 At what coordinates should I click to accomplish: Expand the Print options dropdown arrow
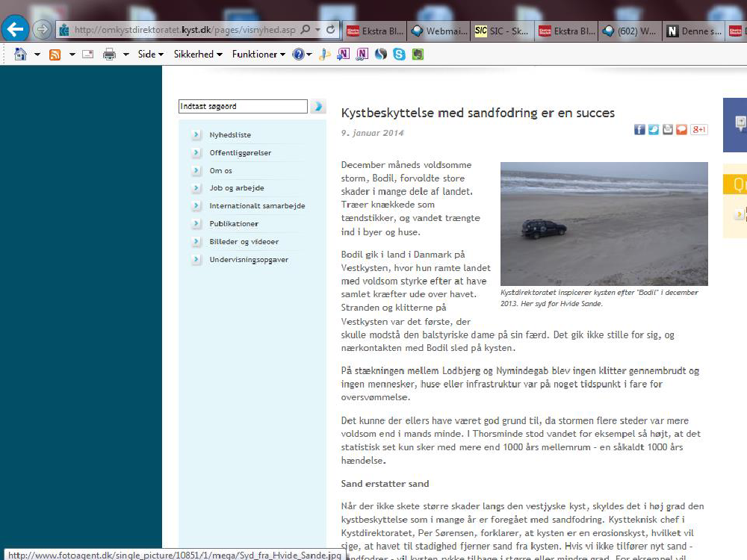coord(125,54)
